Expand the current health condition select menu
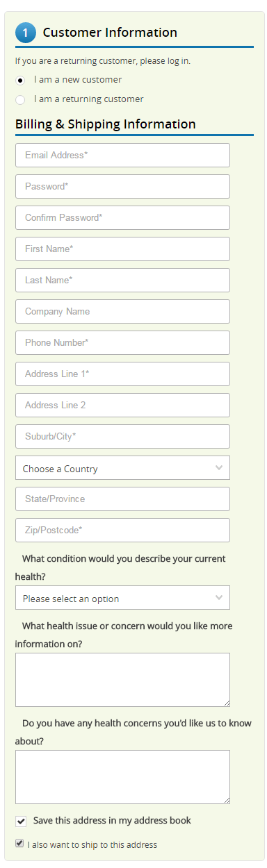Screen dimensions: 267x868 tap(122, 598)
